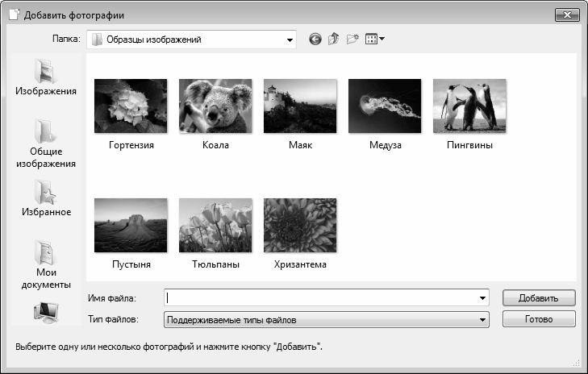Select the Пингвины photo thumbnail
Image resolution: width=588 pixels, height=374 pixels.
469,106
